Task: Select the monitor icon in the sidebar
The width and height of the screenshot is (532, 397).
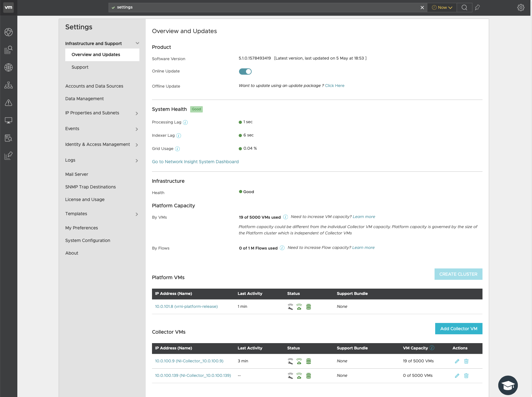Action: [x=9, y=120]
